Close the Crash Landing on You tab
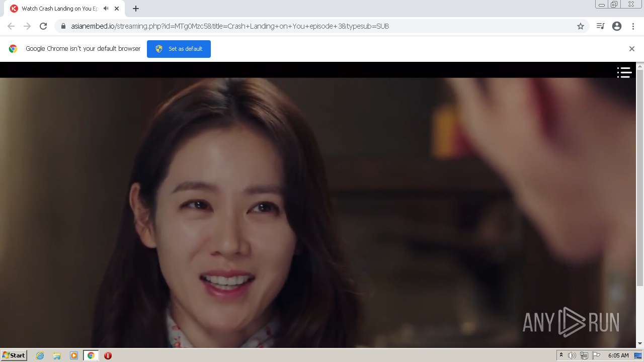The width and height of the screenshot is (644, 362). 117,9
